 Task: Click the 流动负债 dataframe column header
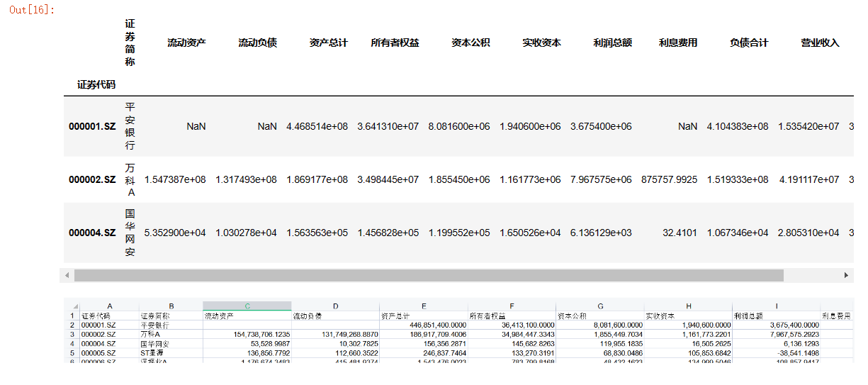tap(257, 43)
